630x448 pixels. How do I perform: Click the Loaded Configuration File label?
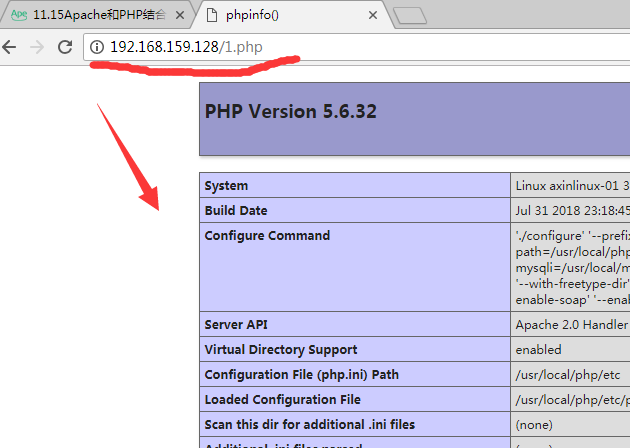tap(282, 399)
